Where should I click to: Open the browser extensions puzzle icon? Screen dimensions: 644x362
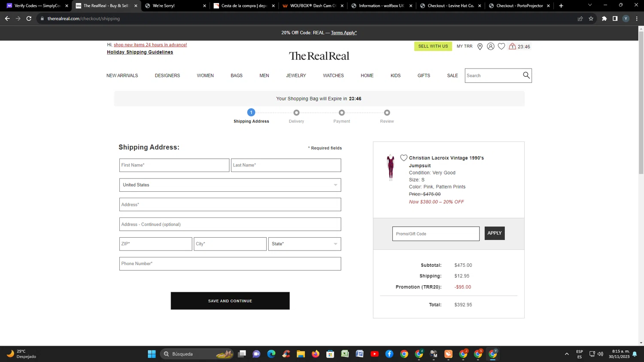pyautogui.click(x=605, y=18)
